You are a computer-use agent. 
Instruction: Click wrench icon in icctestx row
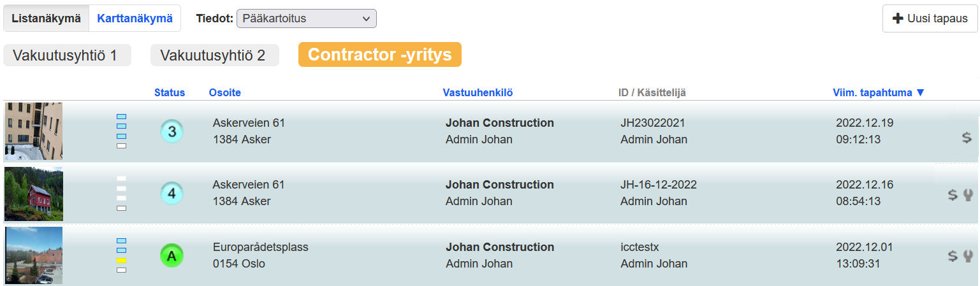point(969,256)
